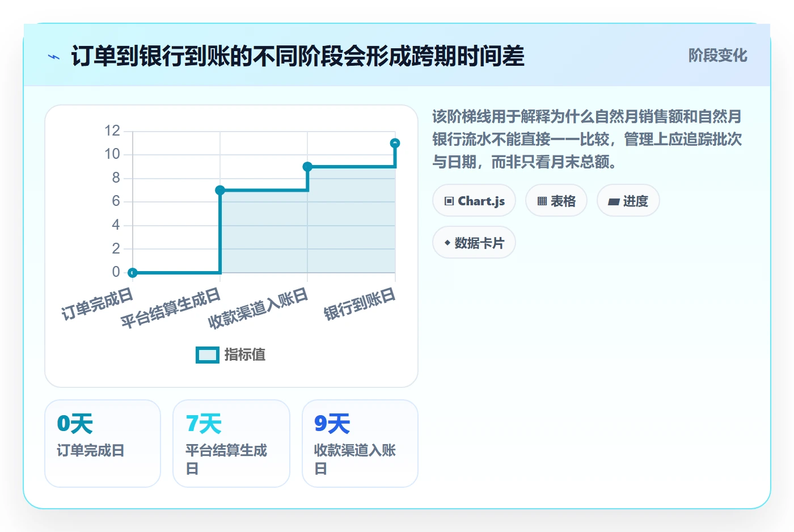
Task: Click the data point at 收款渠道入账日
Action: pyautogui.click(x=307, y=167)
